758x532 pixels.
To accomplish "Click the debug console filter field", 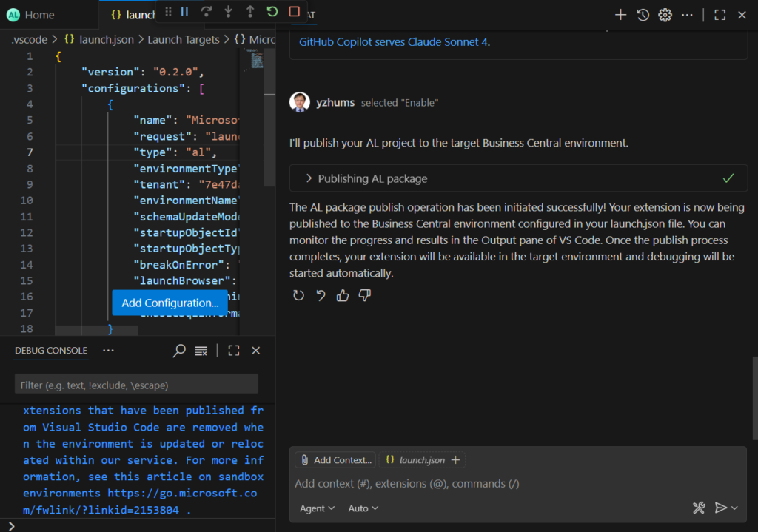I will 136,385.
